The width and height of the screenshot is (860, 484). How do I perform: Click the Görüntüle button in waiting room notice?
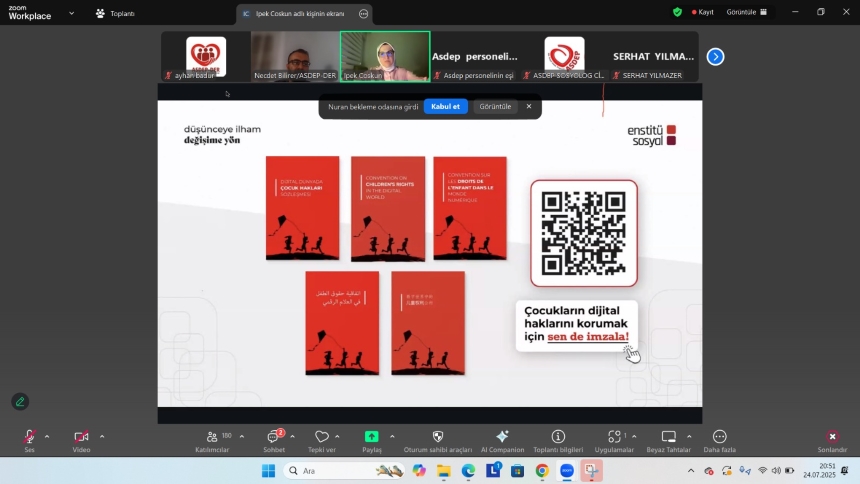pyautogui.click(x=495, y=106)
